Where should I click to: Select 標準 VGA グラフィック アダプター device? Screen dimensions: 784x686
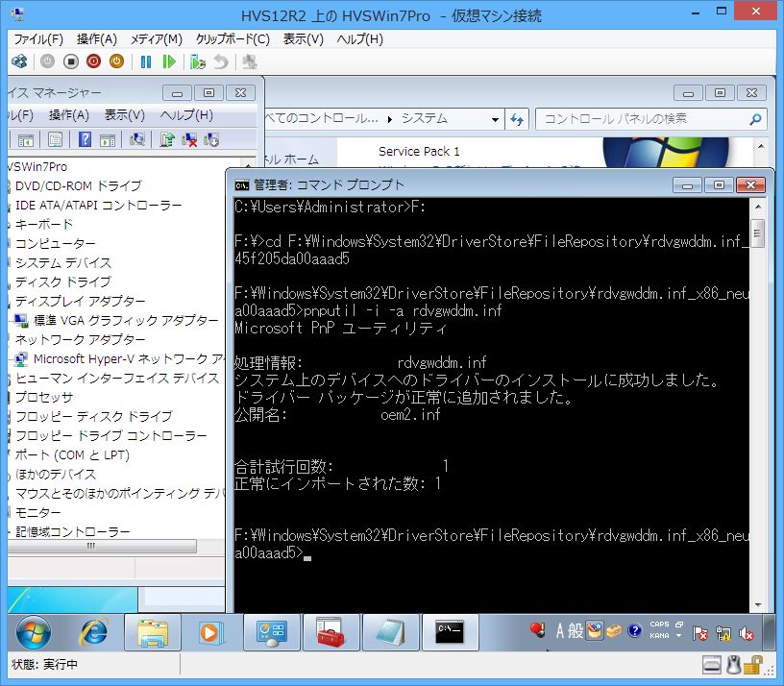tap(126, 320)
